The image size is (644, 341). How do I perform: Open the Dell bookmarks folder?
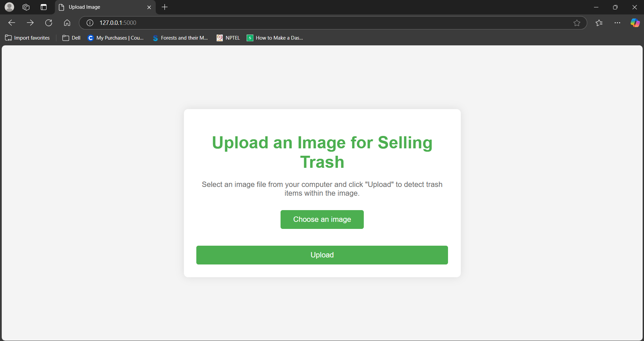[71, 38]
